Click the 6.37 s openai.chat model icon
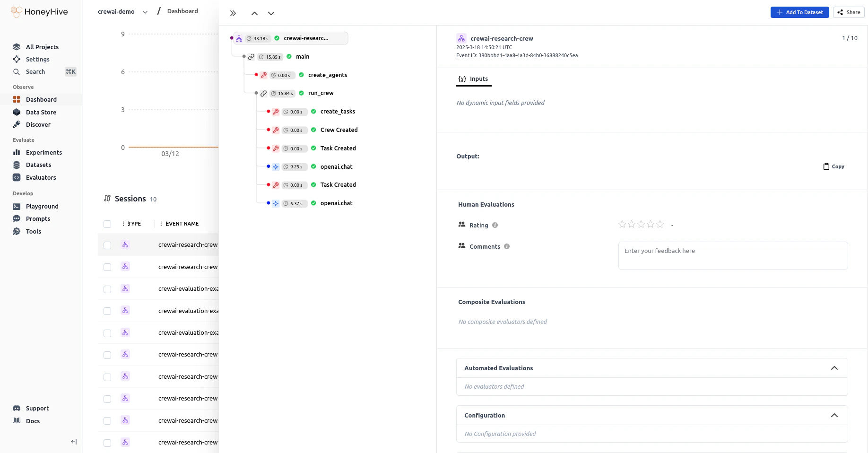868x453 pixels. [x=276, y=203]
